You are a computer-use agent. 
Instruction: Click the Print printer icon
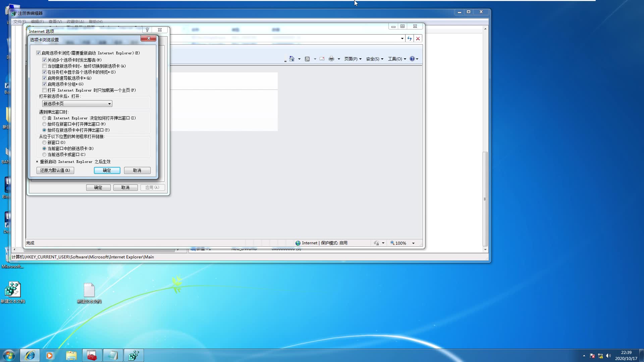click(x=331, y=59)
